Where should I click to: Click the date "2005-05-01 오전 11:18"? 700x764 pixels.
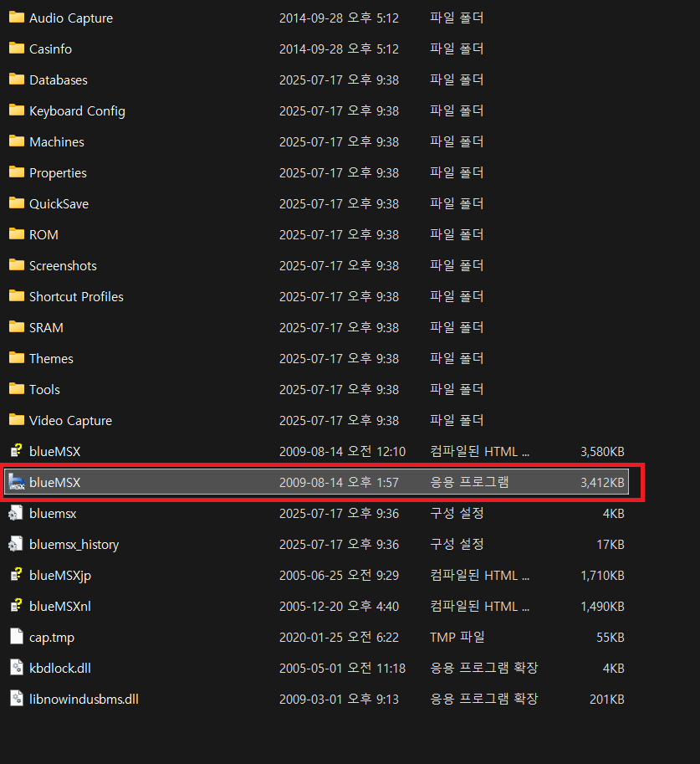coord(342,668)
